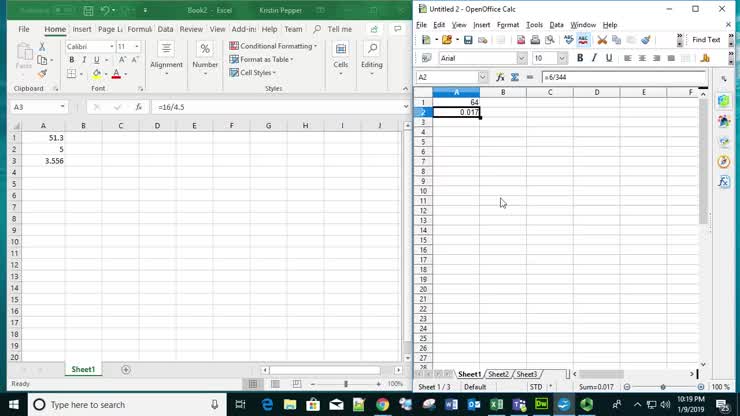Click the Calc zoom slider handle
The width and height of the screenshot is (740, 416).
(x=663, y=387)
